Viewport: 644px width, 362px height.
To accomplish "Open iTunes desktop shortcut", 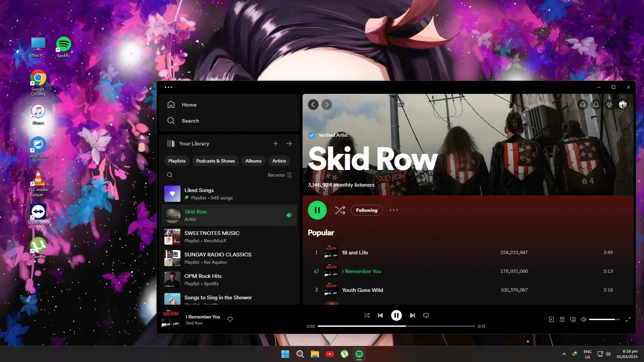I will click(38, 114).
